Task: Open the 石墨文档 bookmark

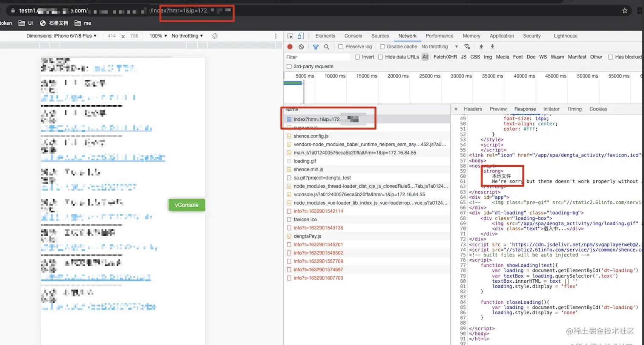Action: [x=54, y=23]
